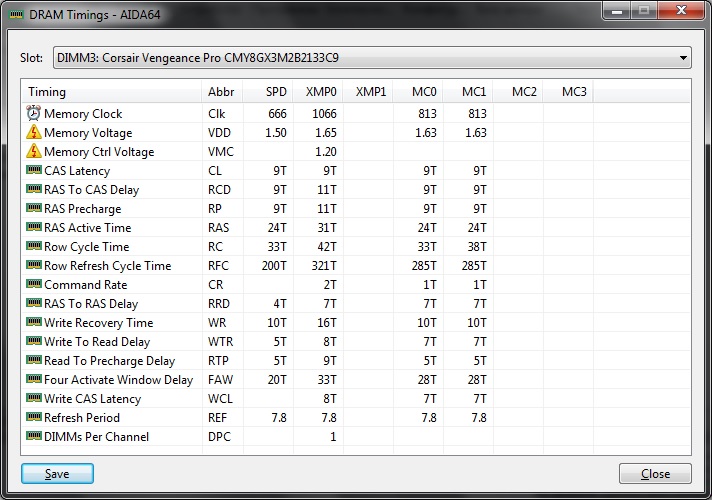Click the SPD column header
Screen dimensions: 712x500
coord(268,92)
